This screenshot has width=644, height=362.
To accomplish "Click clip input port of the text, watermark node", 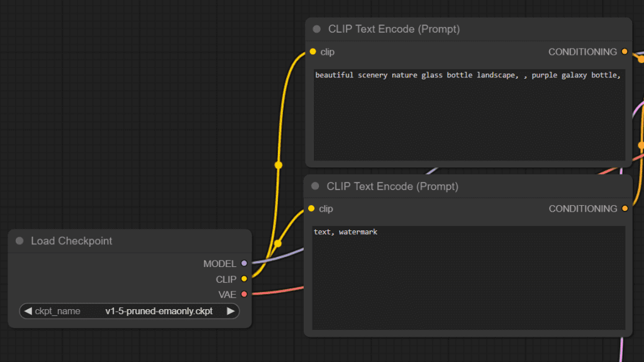I will click(x=311, y=208).
